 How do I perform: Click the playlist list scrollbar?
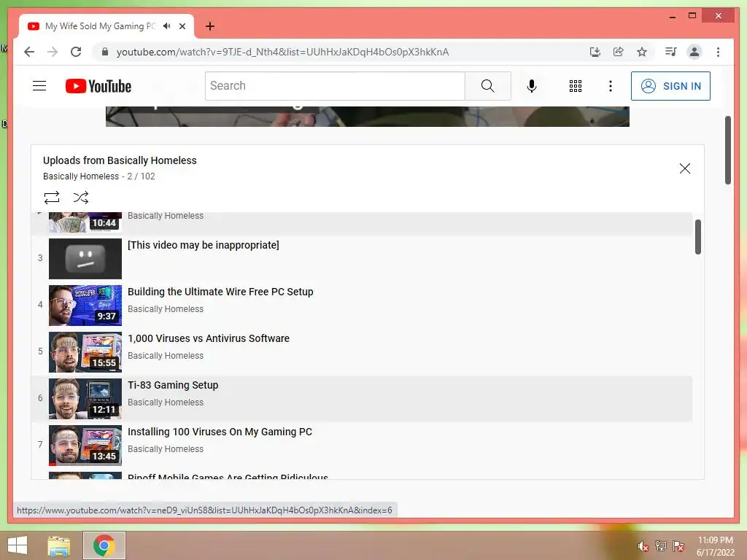click(698, 237)
